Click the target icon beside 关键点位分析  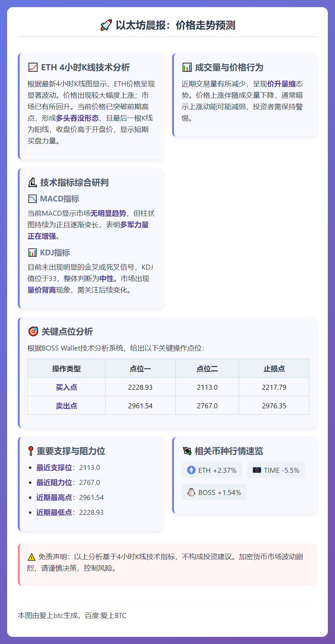[x=33, y=332]
